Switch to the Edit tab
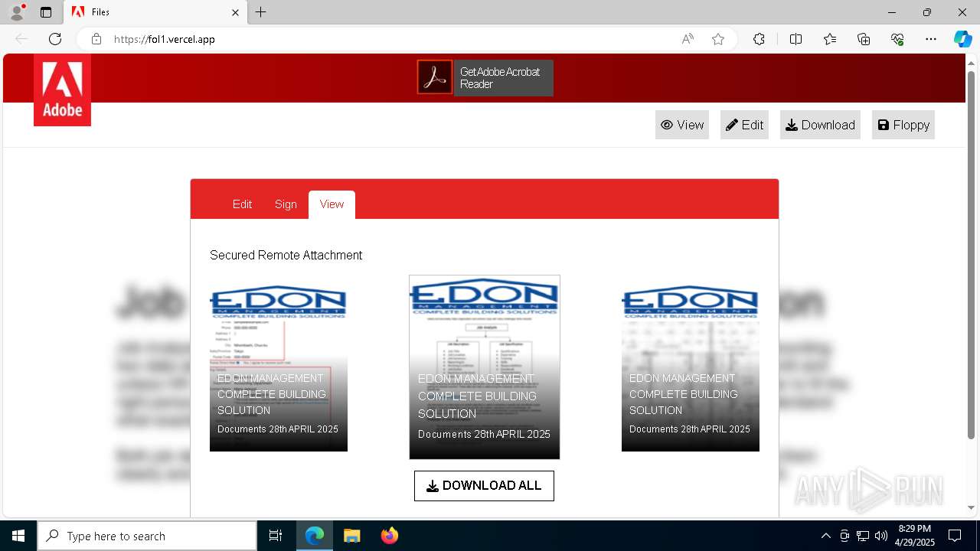980x551 pixels. point(242,204)
